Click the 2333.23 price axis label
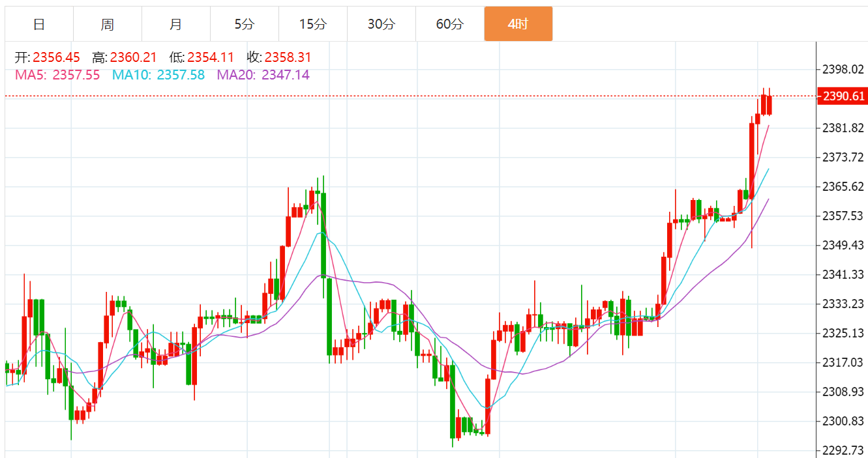 (x=843, y=304)
